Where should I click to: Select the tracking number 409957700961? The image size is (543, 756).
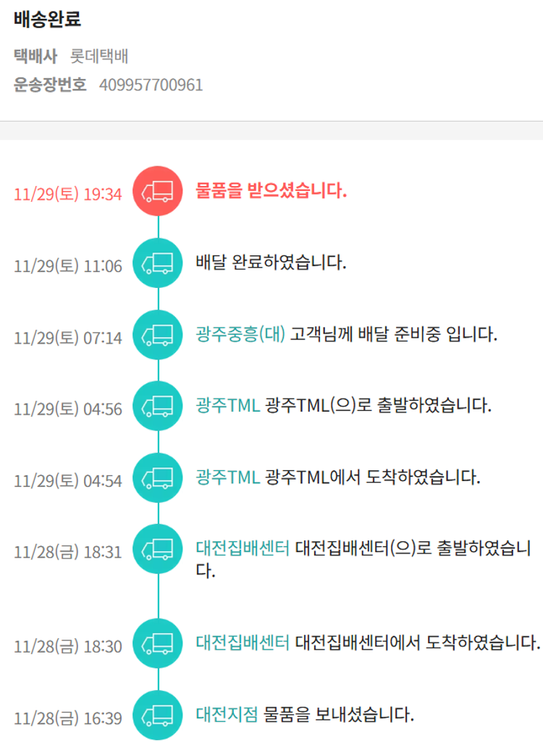[x=151, y=85]
